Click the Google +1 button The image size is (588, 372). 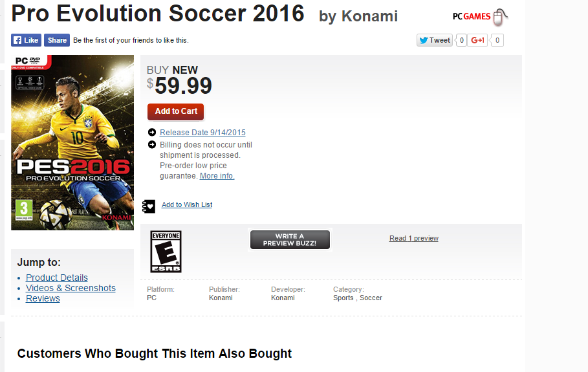[x=478, y=40]
